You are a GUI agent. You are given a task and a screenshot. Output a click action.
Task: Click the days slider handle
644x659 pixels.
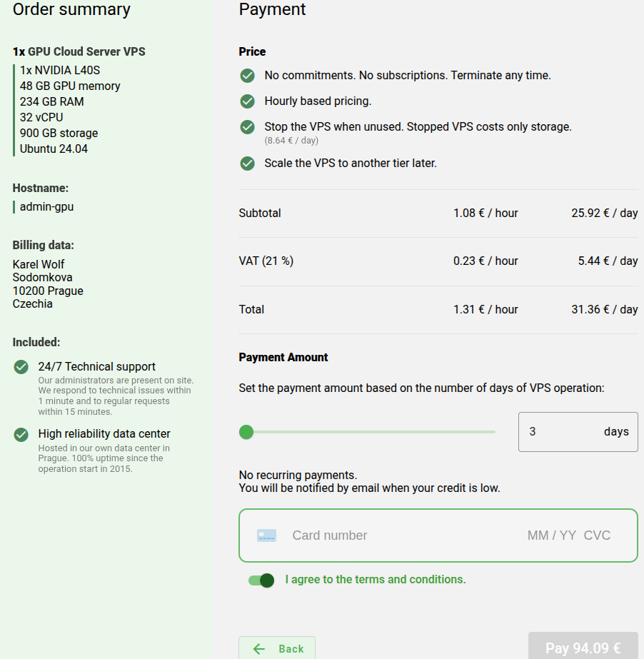(246, 432)
